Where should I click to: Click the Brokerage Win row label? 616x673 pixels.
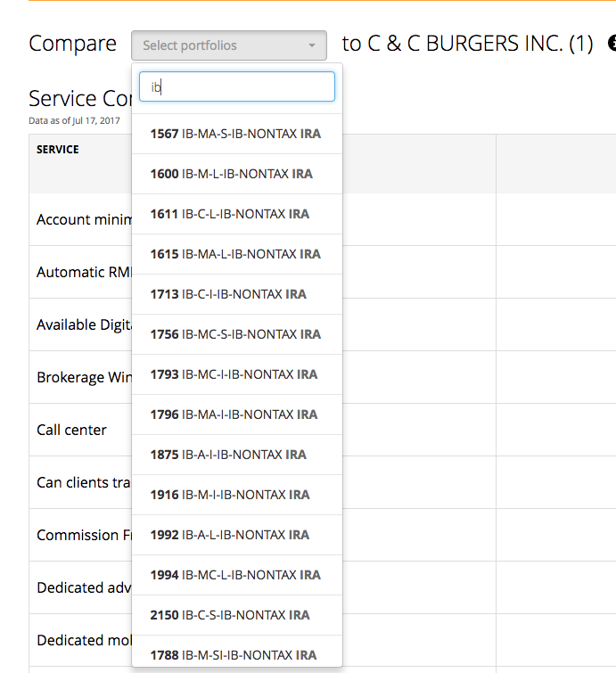click(84, 377)
